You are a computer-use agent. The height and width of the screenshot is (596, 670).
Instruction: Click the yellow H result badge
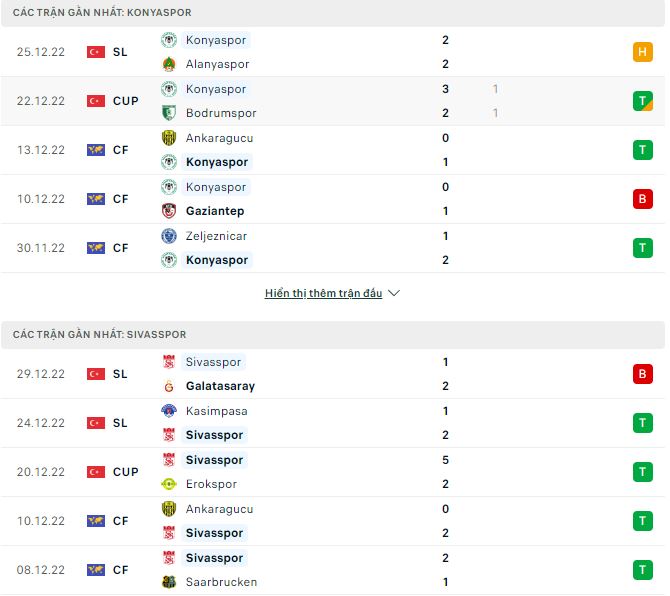(x=642, y=52)
